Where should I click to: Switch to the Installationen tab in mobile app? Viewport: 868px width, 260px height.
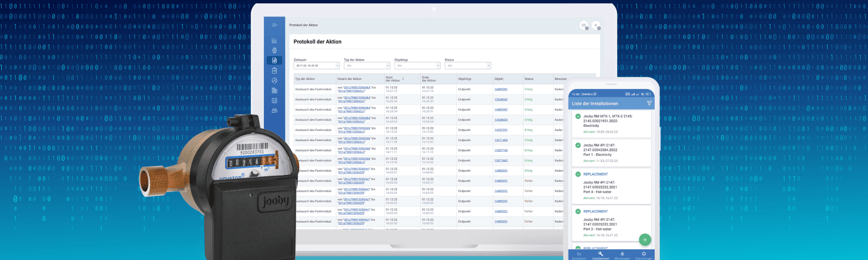point(600,255)
